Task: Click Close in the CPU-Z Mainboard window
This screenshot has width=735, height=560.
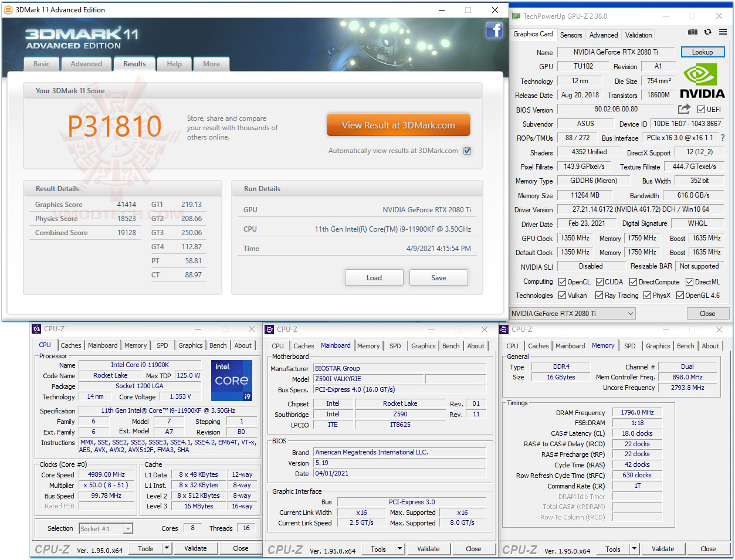Action: (473, 549)
